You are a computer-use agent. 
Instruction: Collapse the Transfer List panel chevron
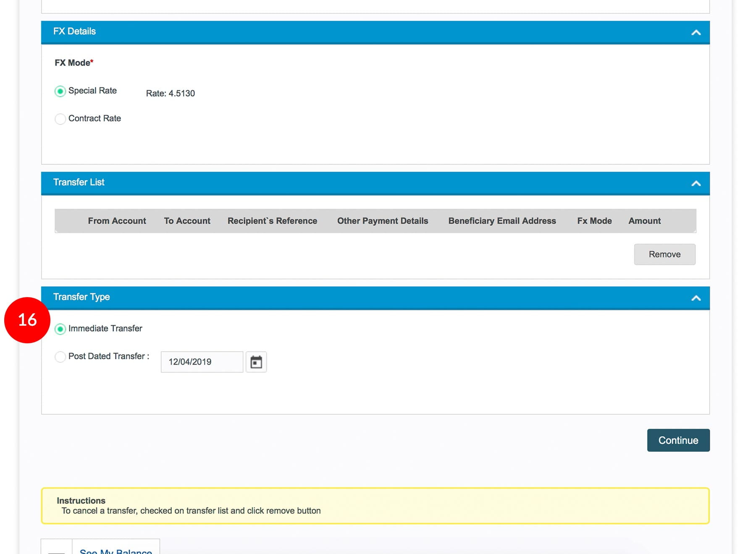point(696,183)
